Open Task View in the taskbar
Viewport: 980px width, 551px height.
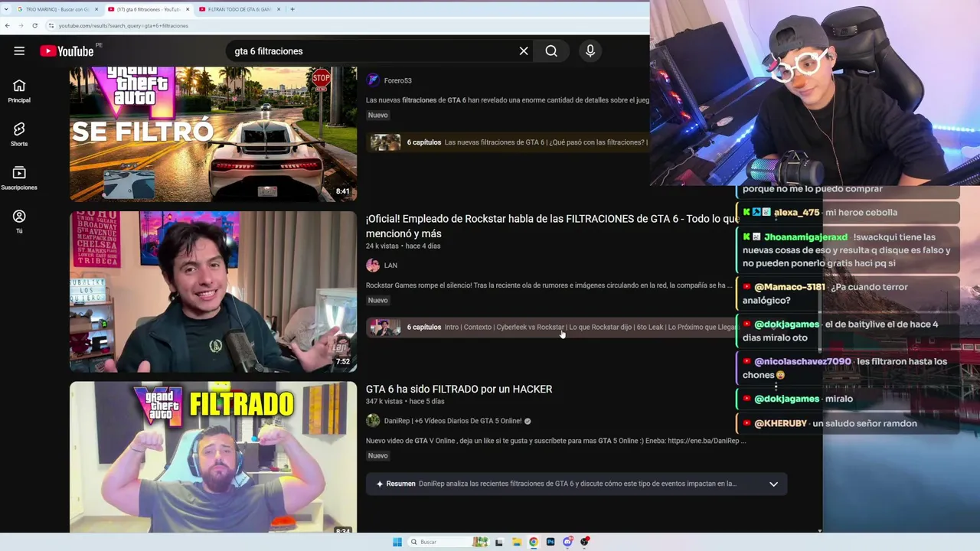(x=499, y=542)
